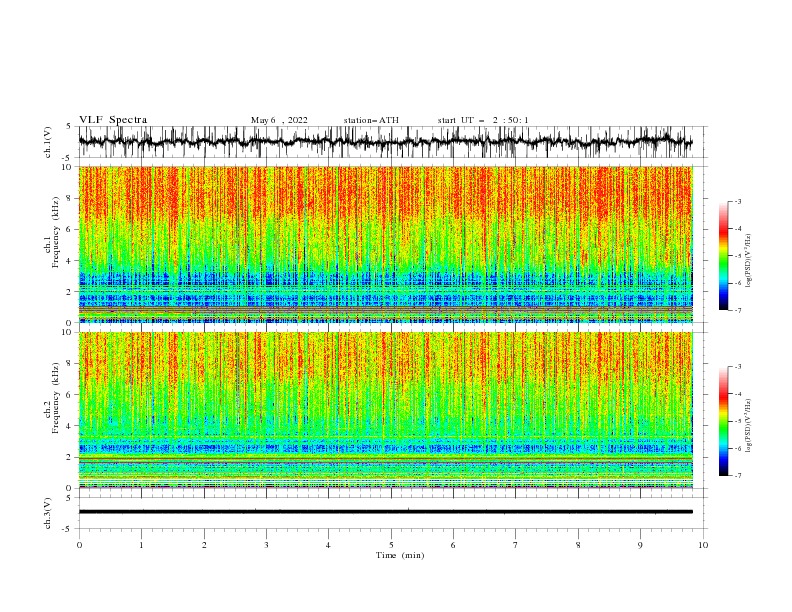Click the ch.1 color bar's log(PSD) label

(748, 261)
